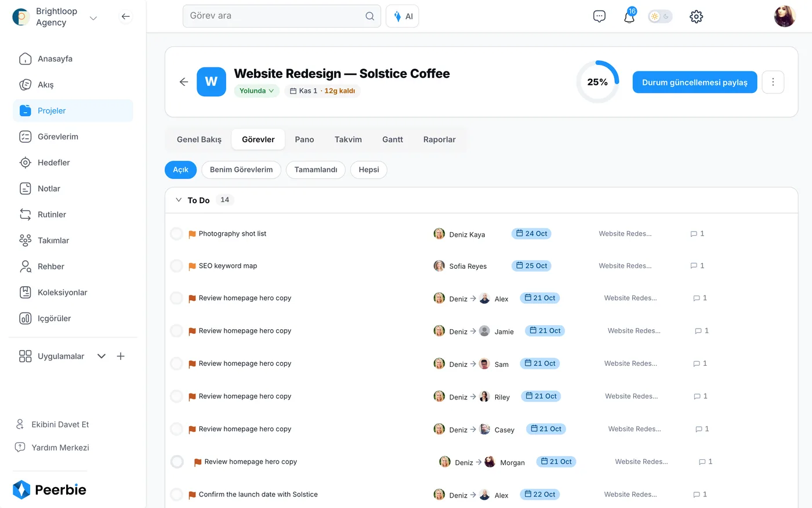Mark SEO keyword map complete

pos(176,266)
